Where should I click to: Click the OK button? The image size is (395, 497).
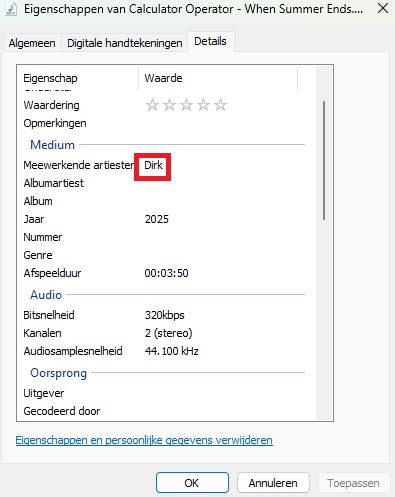(192, 483)
